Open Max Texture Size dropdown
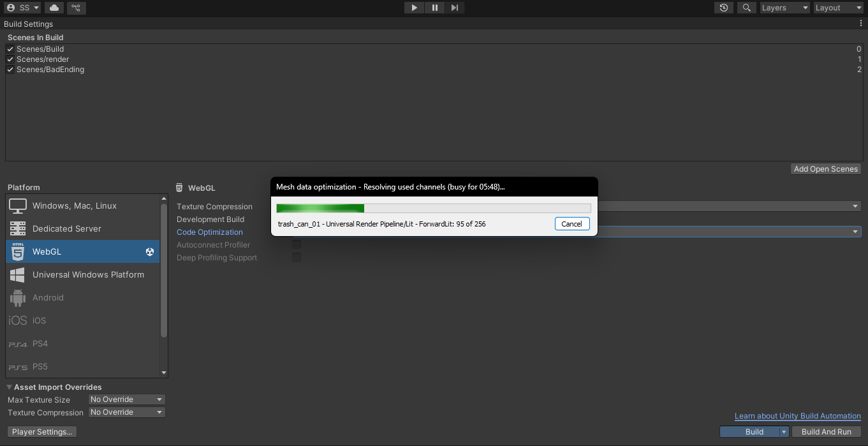Screen dimensions: 868x446 click(127, 399)
